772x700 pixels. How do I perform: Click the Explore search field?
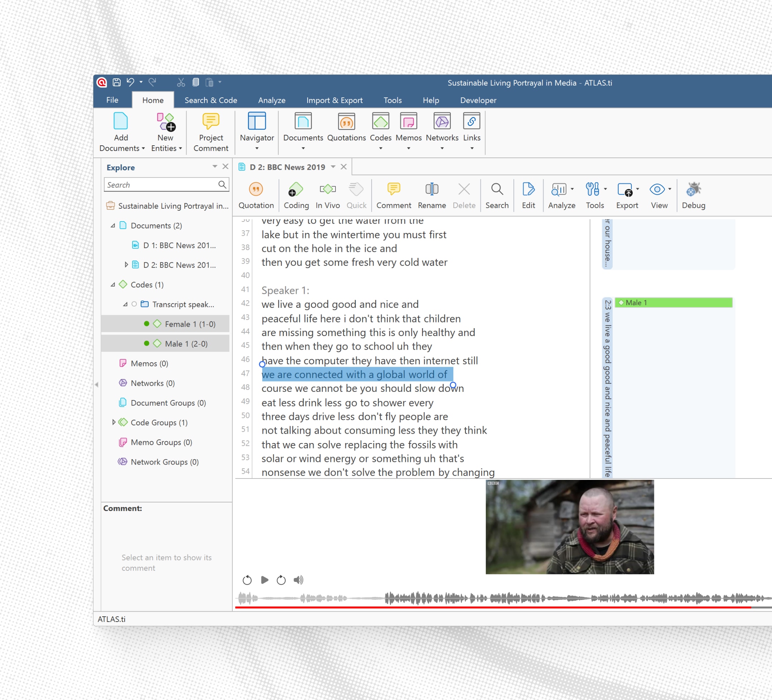161,185
